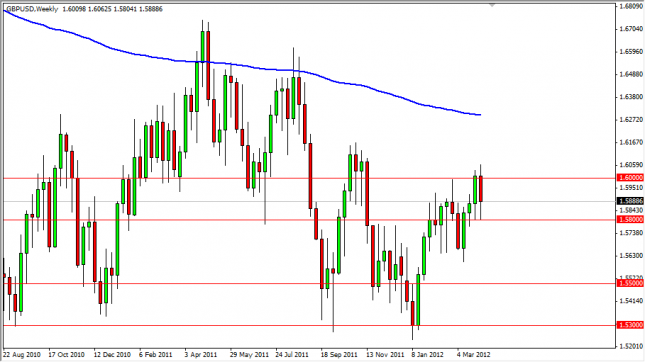Viewport: 645px width, 362px height.
Task: Select the chart shift triangle marker at top
Action: coord(491,5)
